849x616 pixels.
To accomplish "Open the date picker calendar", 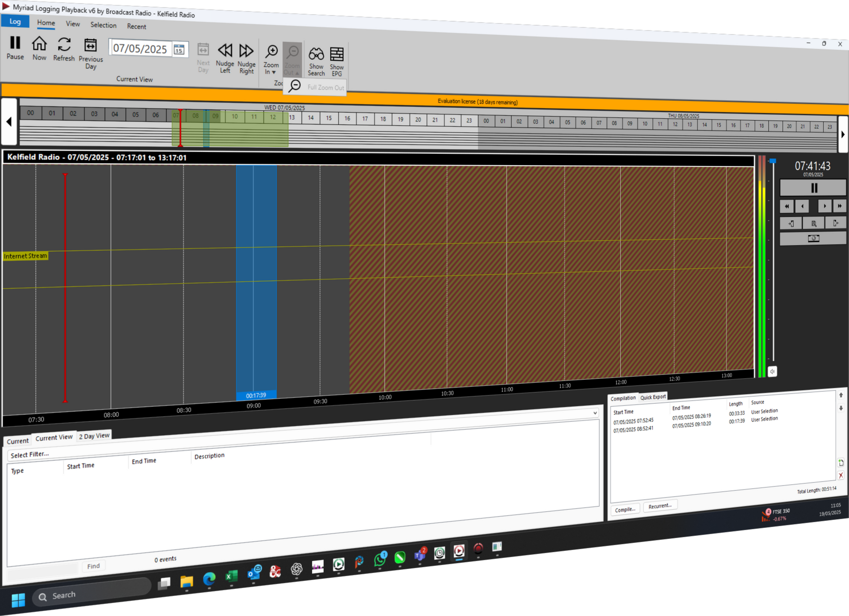I will (x=179, y=50).
